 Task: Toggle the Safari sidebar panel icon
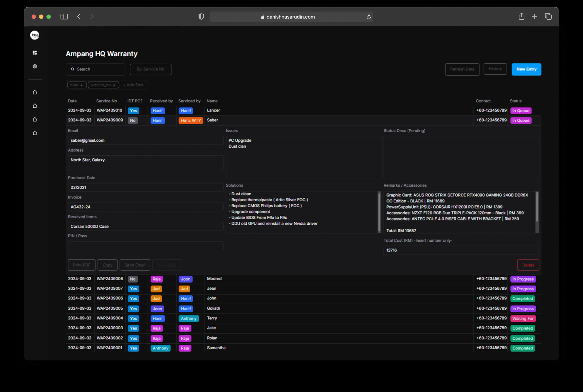coord(64,17)
